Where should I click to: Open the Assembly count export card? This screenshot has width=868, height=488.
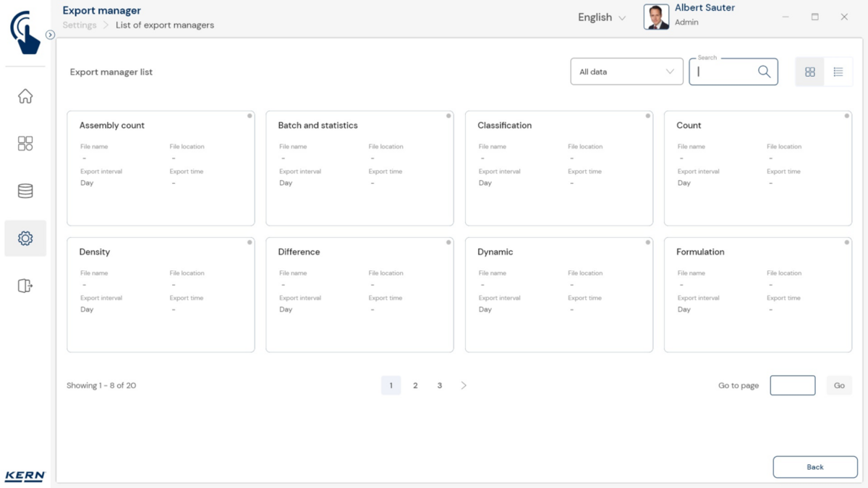pyautogui.click(x=161, y=168)
